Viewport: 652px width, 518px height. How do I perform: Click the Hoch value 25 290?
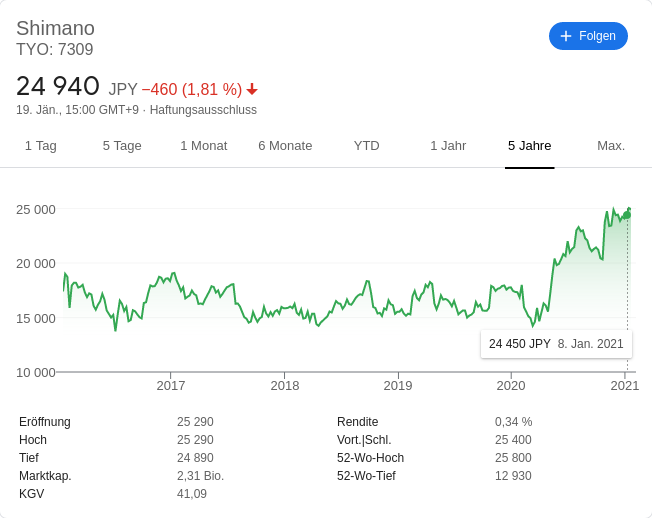tap(195, 440)
